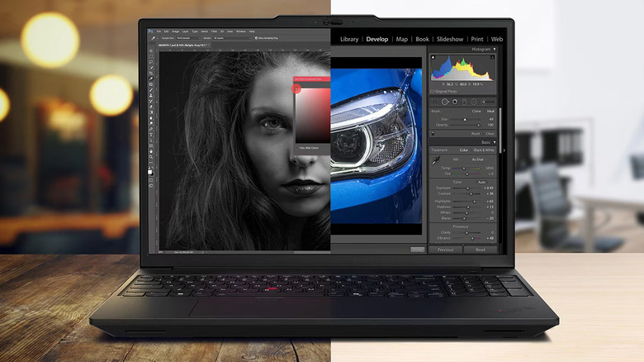Click the eyedropper preset icon in options bar

154,38
